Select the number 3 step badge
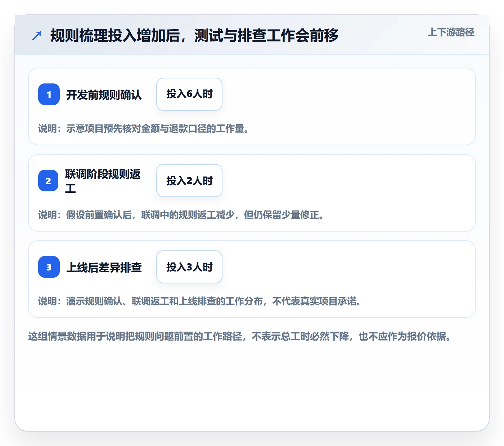Screen dimensions: 504x446 [49, 267]
